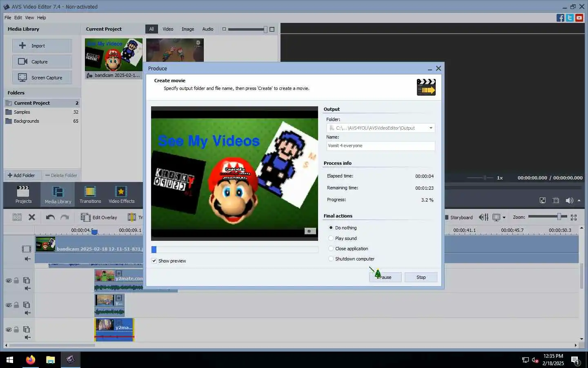The height and width of the screenshot is (368, 588).
Task: Select the Shutdown computer option
Action: [x=331, y=258]
